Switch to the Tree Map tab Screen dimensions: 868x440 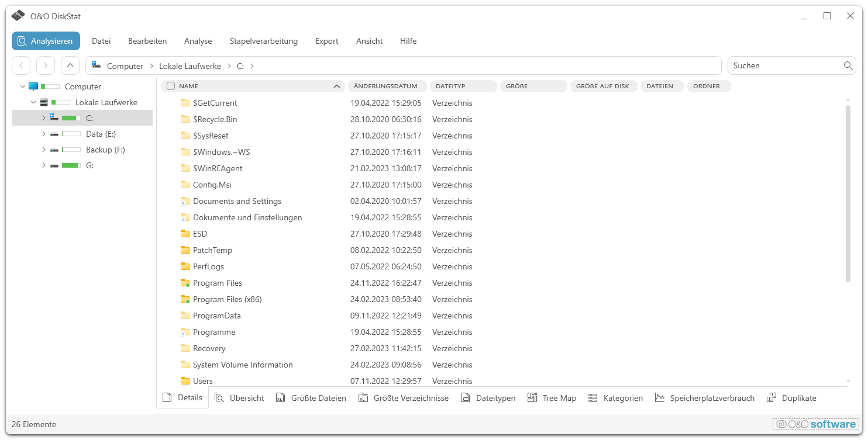(x=552, y=398)
